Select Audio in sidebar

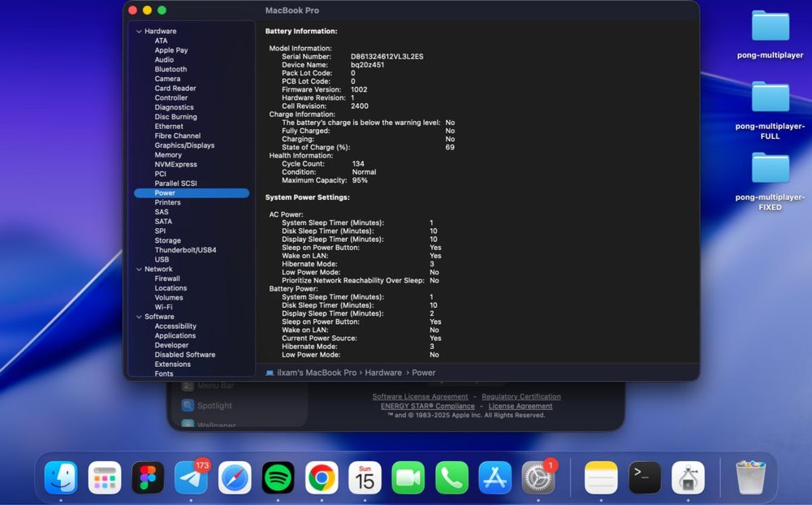(x=164, y=60)
